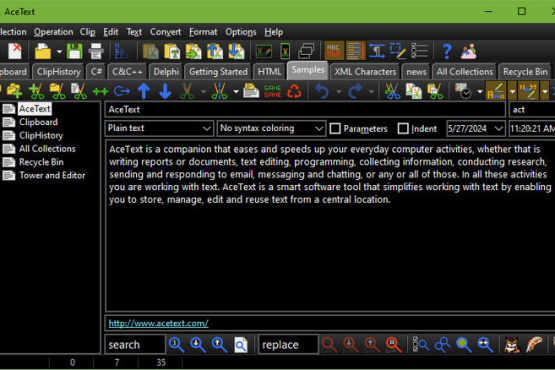Click the green scissors with plus new clip icon

click(36, 91)
